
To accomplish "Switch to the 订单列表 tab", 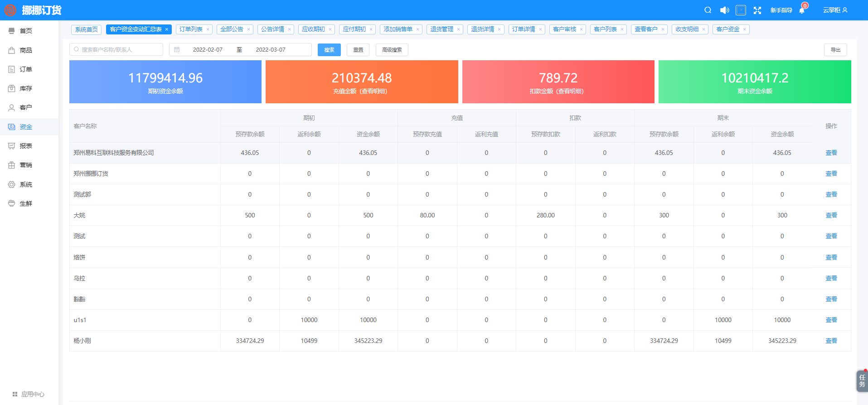I will click(191, 29).
